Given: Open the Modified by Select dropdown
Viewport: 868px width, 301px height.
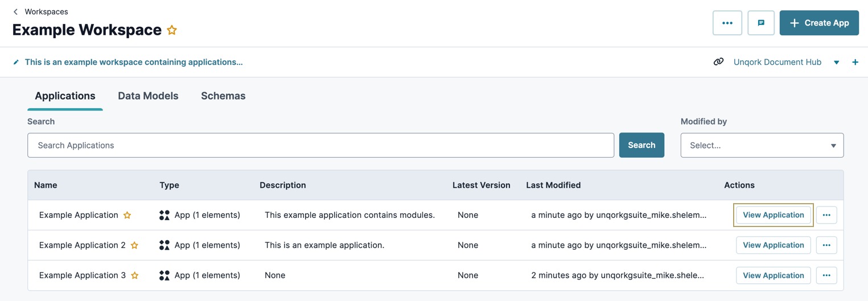Looking at the screenshot, I should pos(762,145).
